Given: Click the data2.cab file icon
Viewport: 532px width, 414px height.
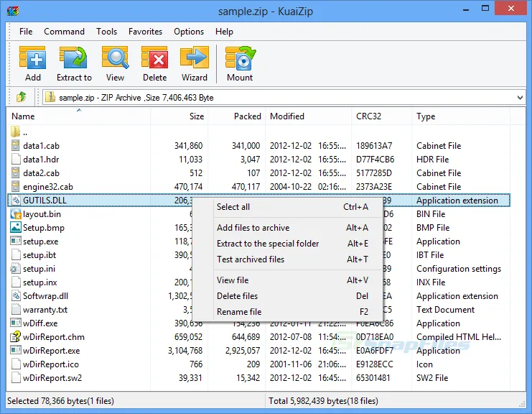Looking at the screenshot, I should [x=15, y=172].
